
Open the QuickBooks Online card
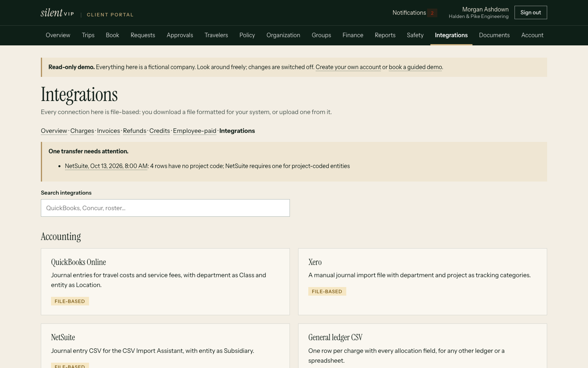pos(165,282)
